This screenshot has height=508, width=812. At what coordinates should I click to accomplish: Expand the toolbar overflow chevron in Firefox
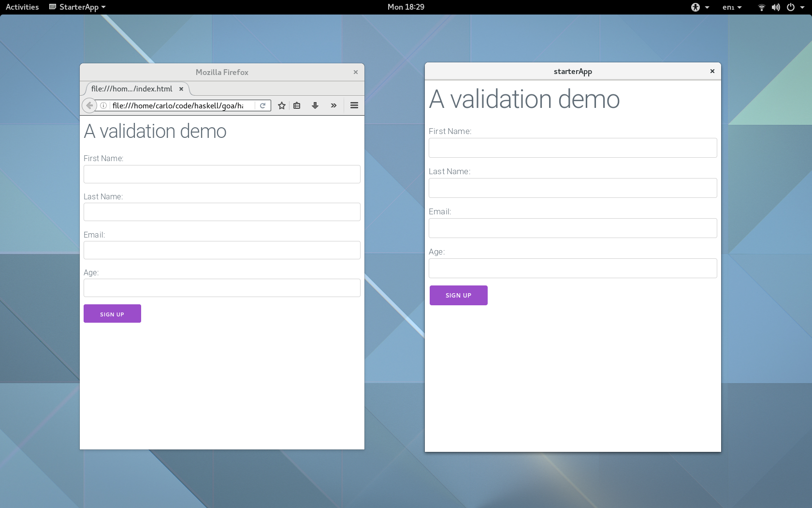pyautogui.click(x=333, y=105)
